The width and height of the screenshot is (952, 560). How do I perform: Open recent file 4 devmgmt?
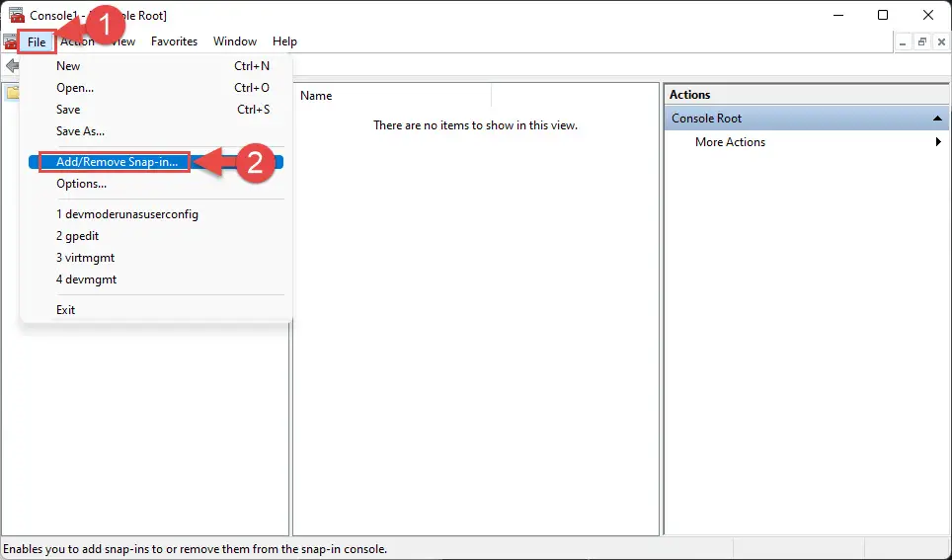(x=156, y=280)
